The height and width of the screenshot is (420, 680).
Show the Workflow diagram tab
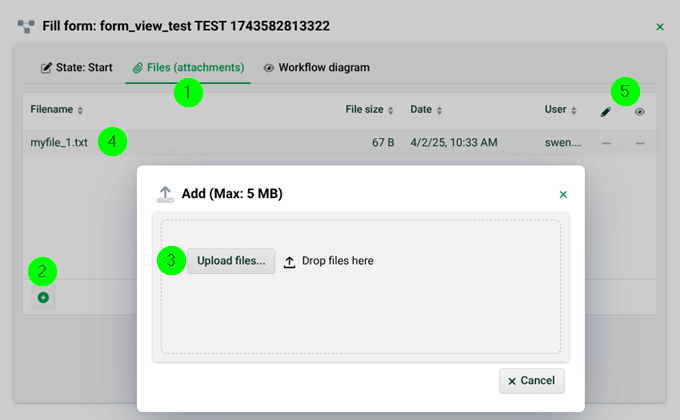[317, 68]
